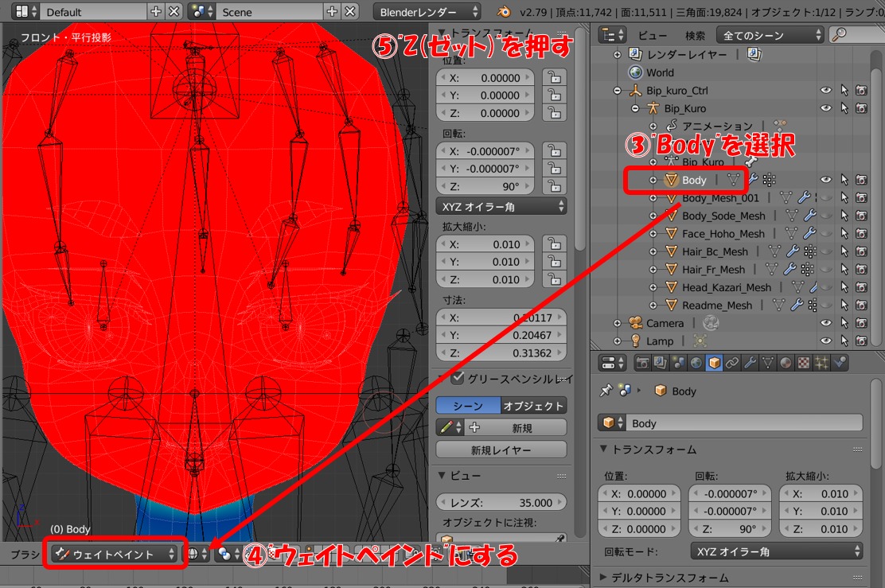Hide the Camera object in outliner
The width and height of the screenshot is (885, 588).
pyautogui.click(x=826, y=323)
